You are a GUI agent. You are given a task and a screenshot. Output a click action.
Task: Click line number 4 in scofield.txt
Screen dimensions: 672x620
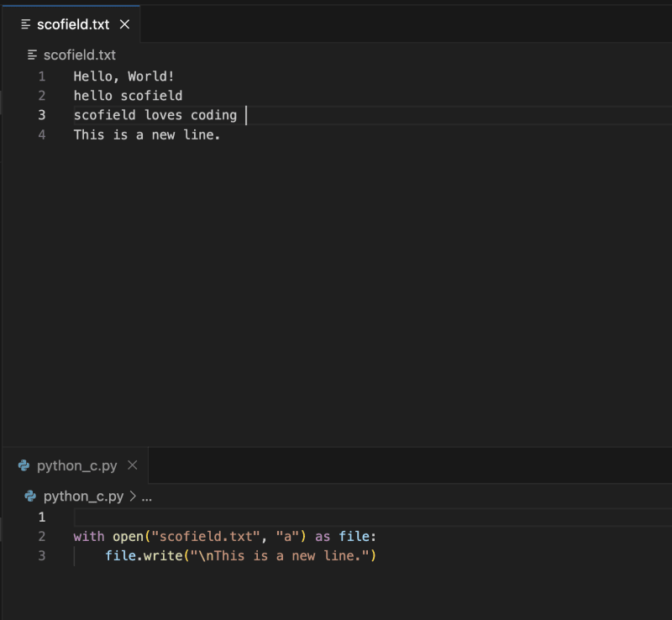click(x=41, y=135)
